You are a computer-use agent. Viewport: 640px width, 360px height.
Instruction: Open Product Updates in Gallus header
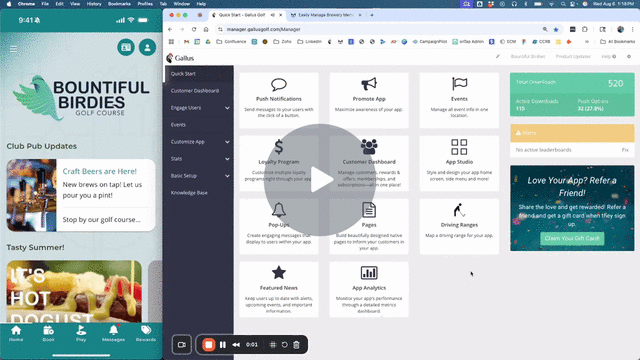[573, 56]
